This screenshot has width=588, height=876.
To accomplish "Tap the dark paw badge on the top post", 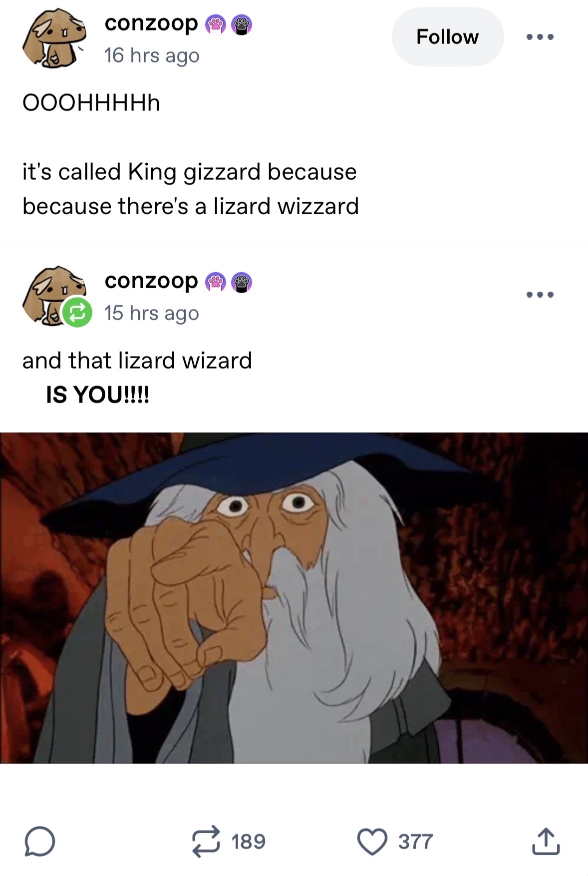I will (x=242, y=25).
